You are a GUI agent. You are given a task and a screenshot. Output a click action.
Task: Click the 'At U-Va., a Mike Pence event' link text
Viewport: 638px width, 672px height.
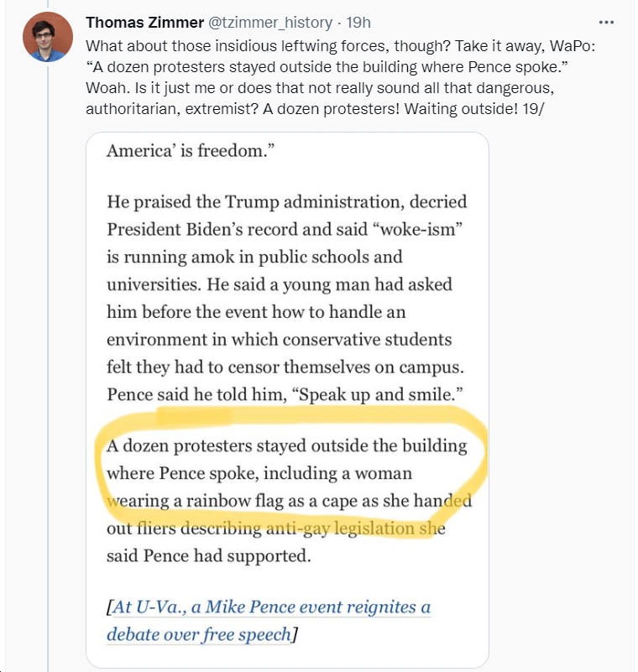tap(269, 607)
